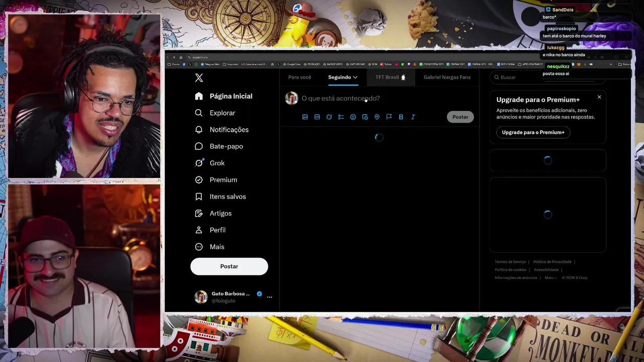Add location to the post

point(377,117)
